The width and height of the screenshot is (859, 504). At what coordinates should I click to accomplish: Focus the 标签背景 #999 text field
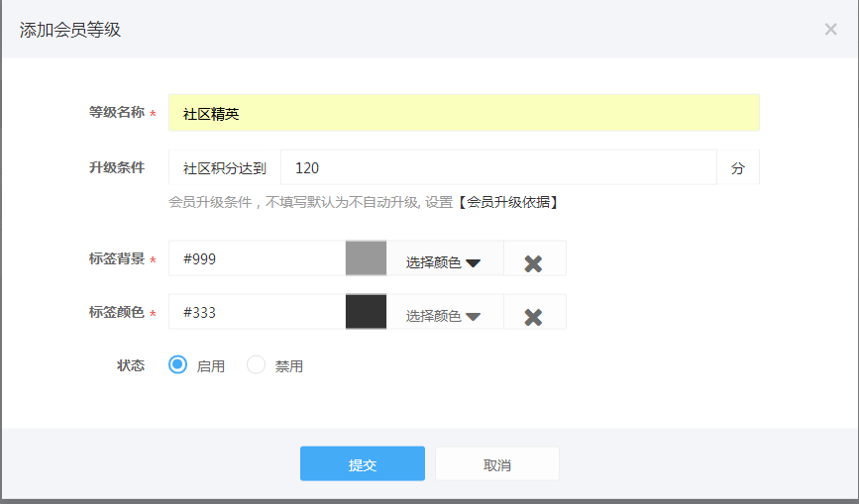coord(258,258)
